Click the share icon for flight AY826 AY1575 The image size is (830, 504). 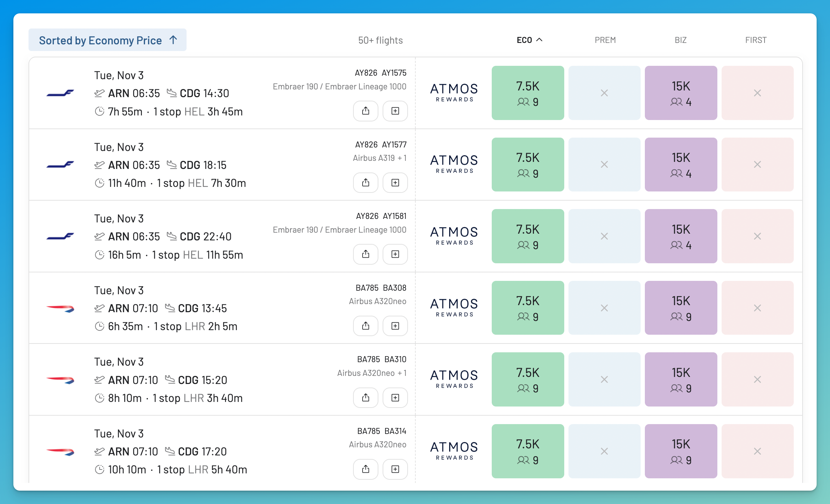point(365,111)
